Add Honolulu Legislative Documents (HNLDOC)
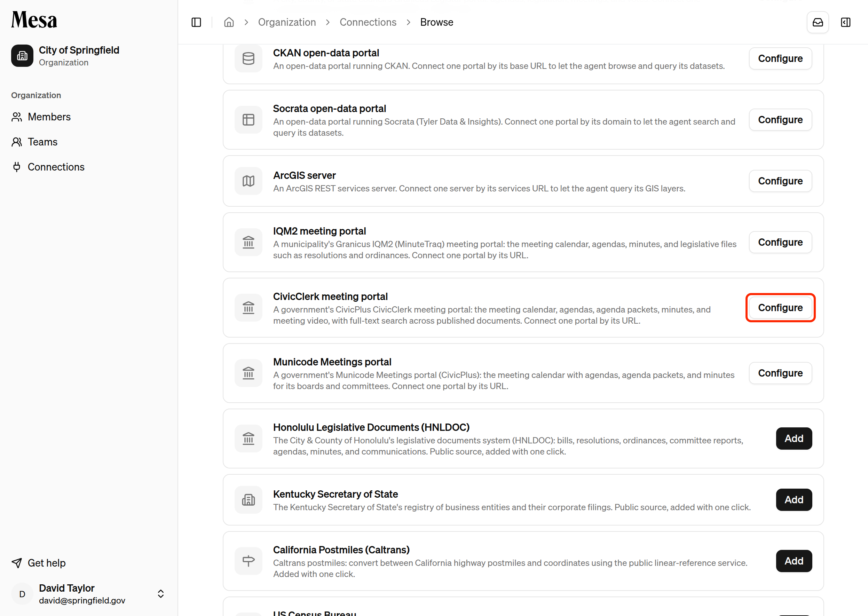Viewport: 868px width, 616px height. tap(794, 439)
